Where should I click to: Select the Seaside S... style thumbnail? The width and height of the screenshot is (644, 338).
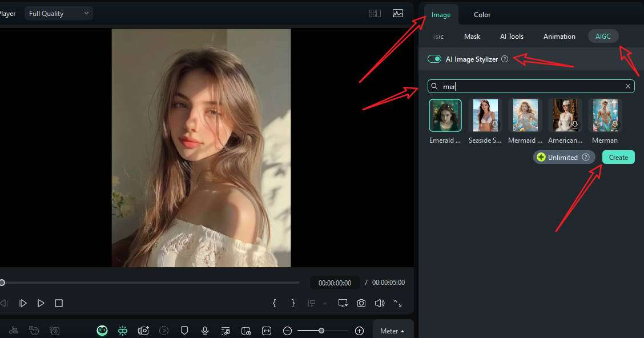[x=485, y=115]
